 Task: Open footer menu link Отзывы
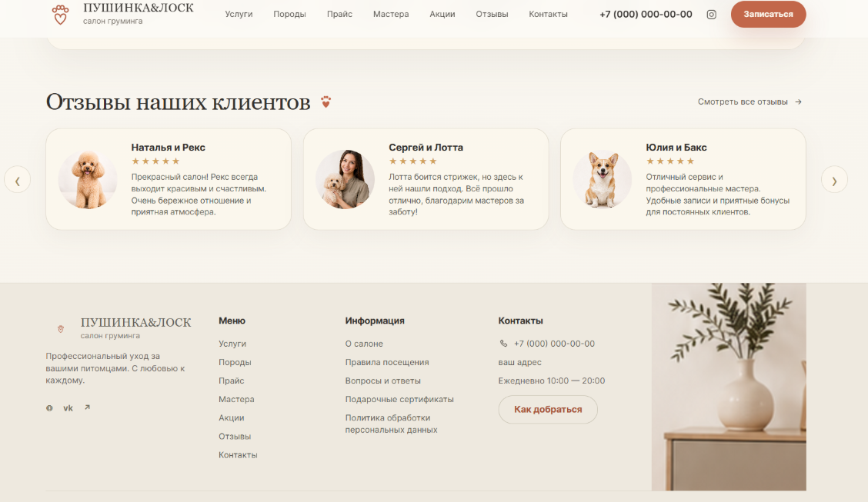(x=235, y=436)
